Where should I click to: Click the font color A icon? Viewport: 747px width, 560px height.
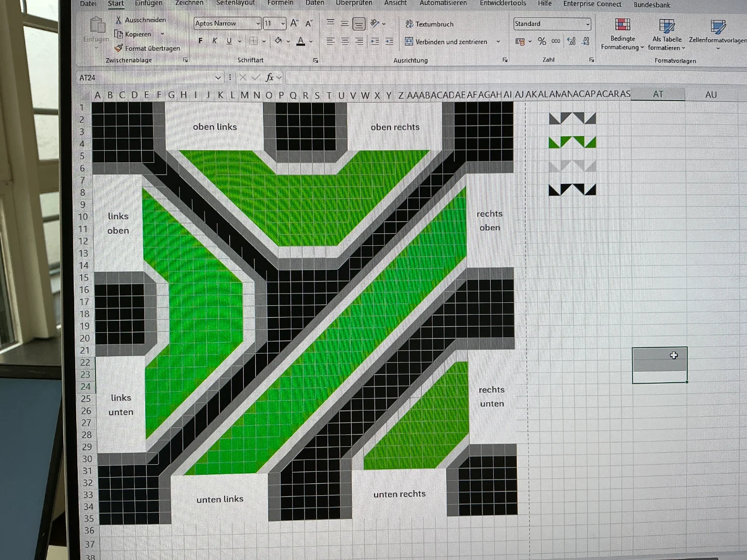(x=301, y=41)
